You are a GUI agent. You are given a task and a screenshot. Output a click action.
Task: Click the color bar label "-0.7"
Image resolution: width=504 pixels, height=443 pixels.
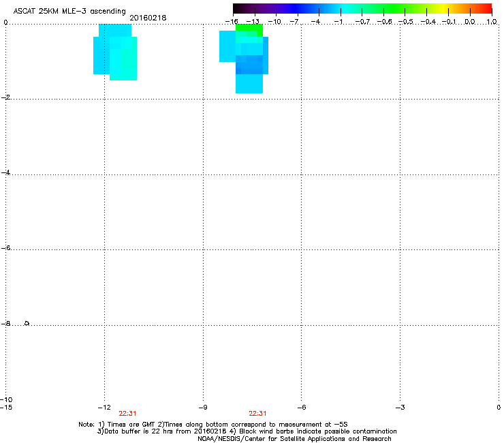(362, 22)
